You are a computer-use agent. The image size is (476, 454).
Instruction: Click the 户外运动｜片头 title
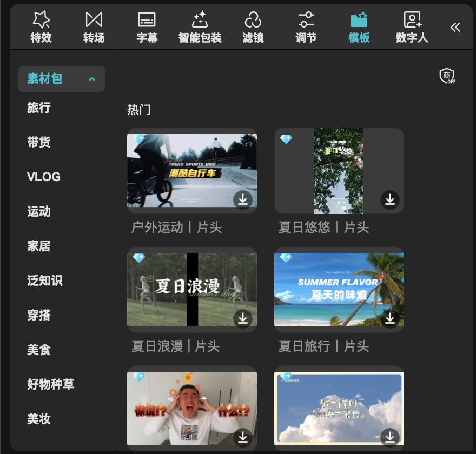click(177, 227)
